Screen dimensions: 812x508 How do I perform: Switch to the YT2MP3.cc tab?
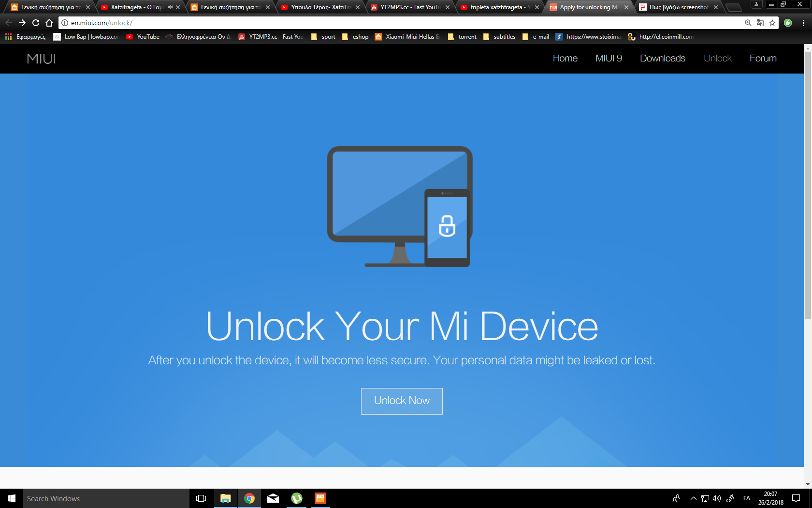tap(410, 7)
